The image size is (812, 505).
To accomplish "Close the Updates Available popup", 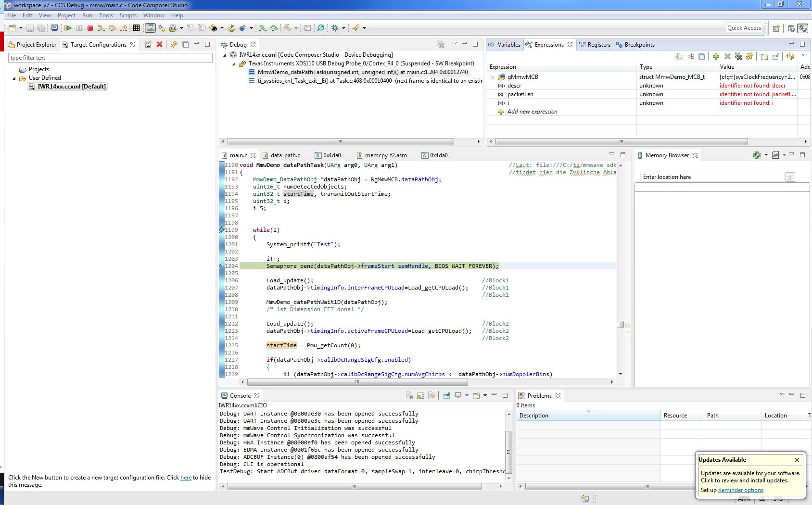I will coord(797,460).
